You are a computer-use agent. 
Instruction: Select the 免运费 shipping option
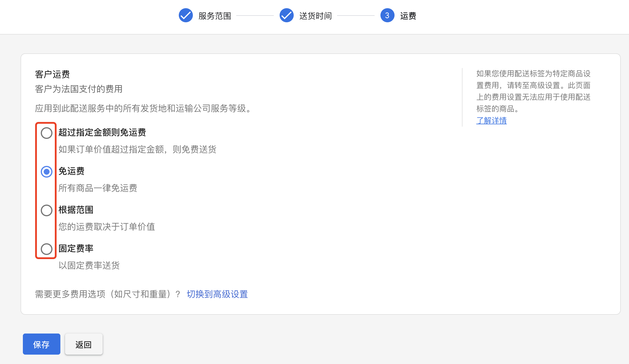(46, 172)
